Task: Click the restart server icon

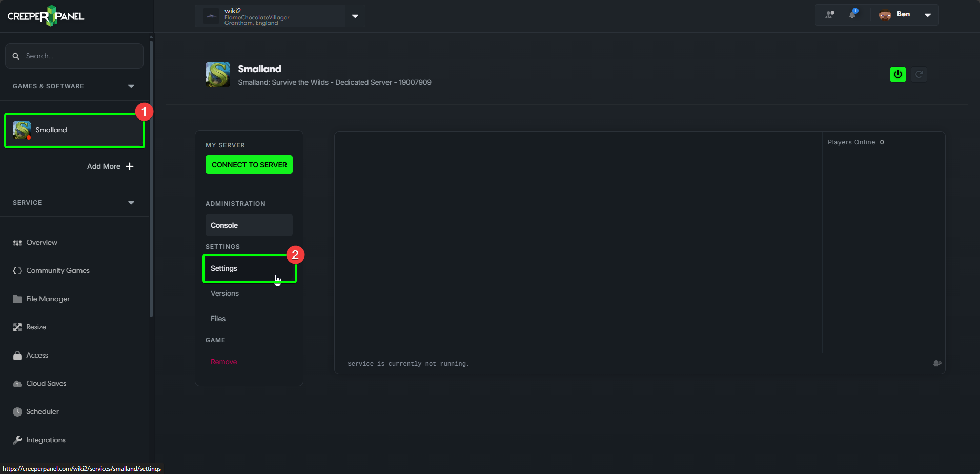Action: [919, 74]
